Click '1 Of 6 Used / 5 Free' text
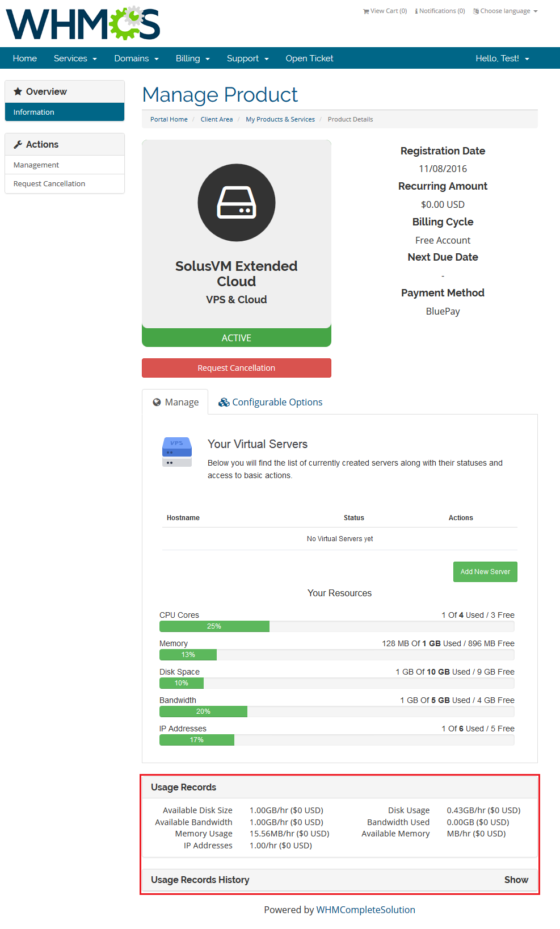560x929 pixels. pyautogui.click(x=478, y=729)
